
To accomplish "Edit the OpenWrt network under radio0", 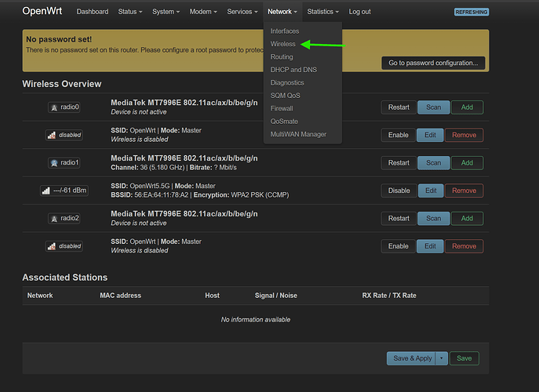I will pyautogui.click(x=430, y=135).
